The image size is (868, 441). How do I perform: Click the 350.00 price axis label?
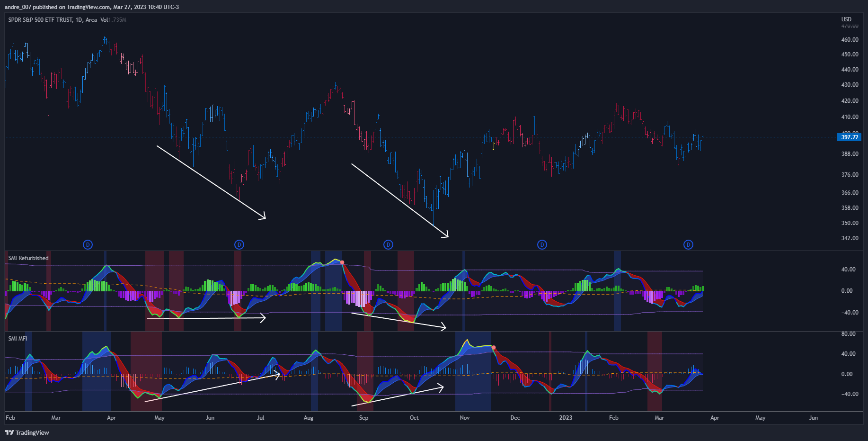[x=850, y=223]
